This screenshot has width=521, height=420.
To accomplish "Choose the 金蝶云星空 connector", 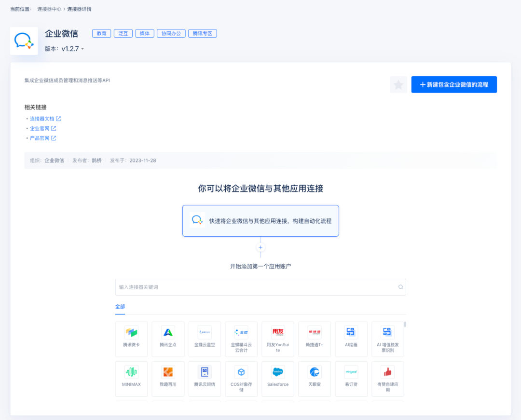I will (205, 339).
